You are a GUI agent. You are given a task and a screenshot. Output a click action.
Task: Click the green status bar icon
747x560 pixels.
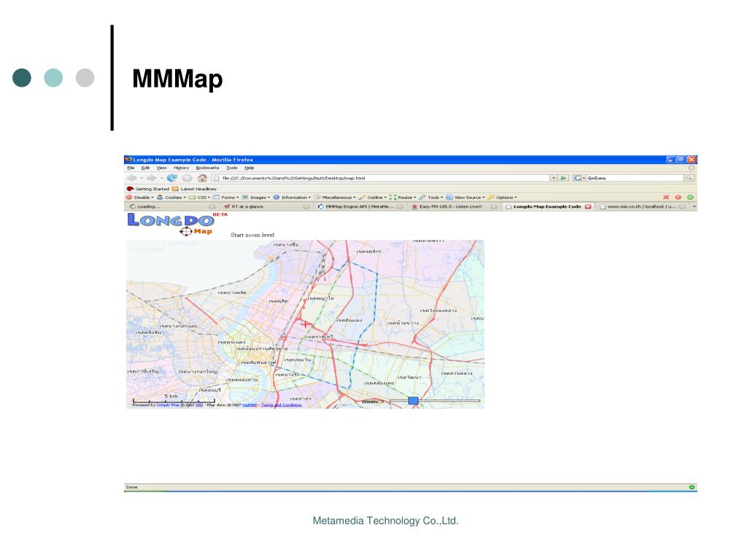692,487
